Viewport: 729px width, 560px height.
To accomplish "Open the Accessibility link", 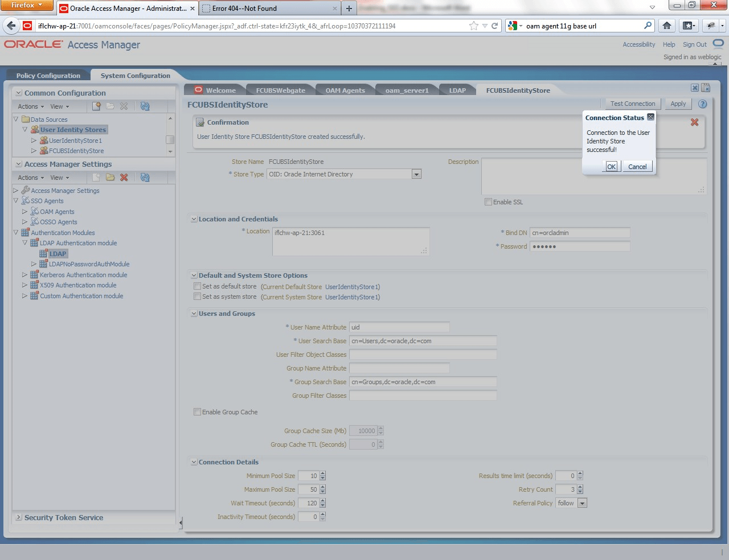I will point(638,44).
